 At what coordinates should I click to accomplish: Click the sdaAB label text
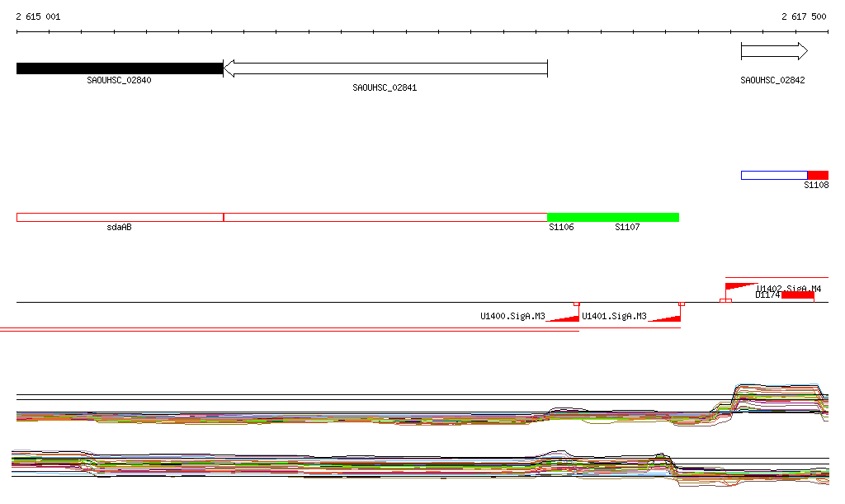click(x=119, y=227)
